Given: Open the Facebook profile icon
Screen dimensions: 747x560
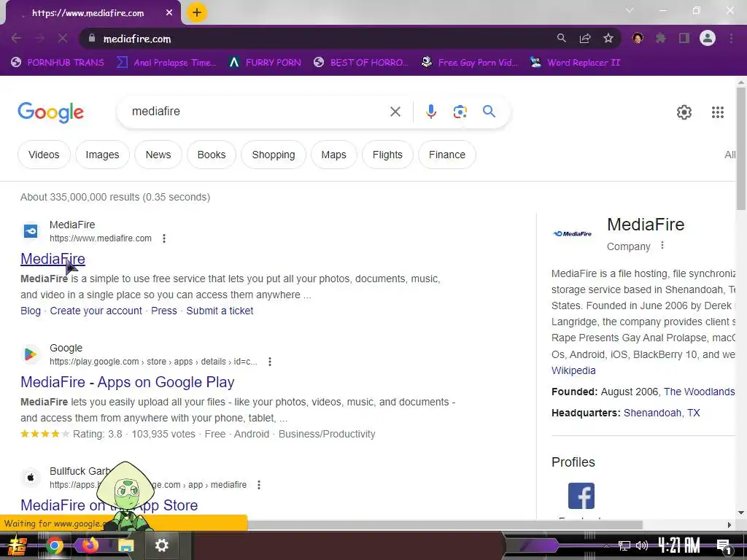Looking at the screenshot, I should pos(581,496).
